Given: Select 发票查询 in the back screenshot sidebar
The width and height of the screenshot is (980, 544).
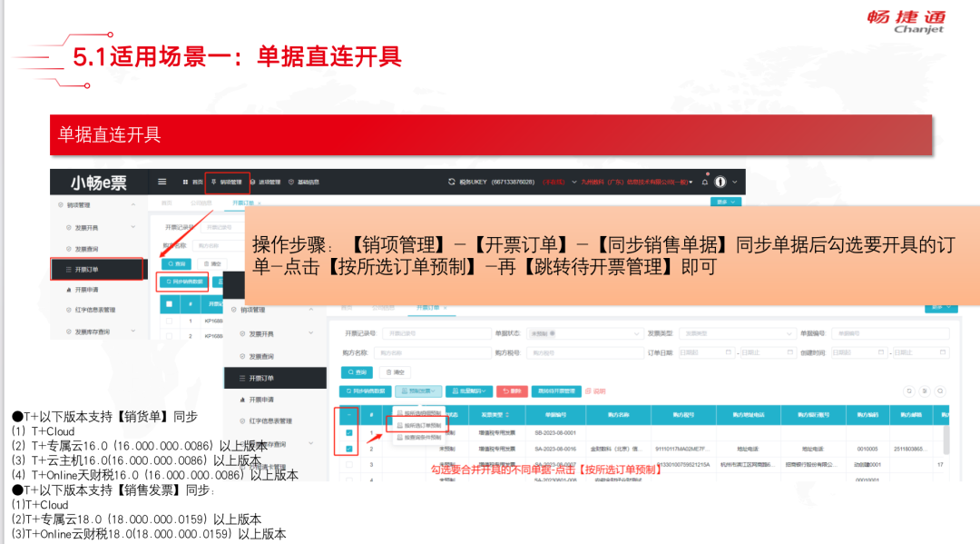Looking at the screenshot, I should point(86,249).
